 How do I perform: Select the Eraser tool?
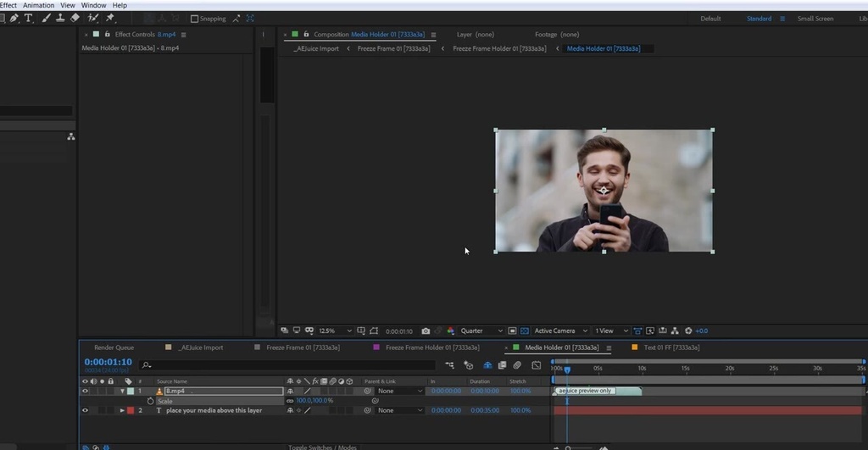click(x=75, y=19)
